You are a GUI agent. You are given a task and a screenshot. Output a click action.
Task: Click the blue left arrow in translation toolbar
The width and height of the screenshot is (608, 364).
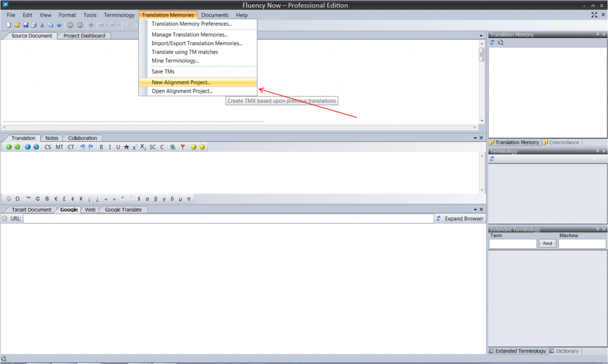click(27, 147)
